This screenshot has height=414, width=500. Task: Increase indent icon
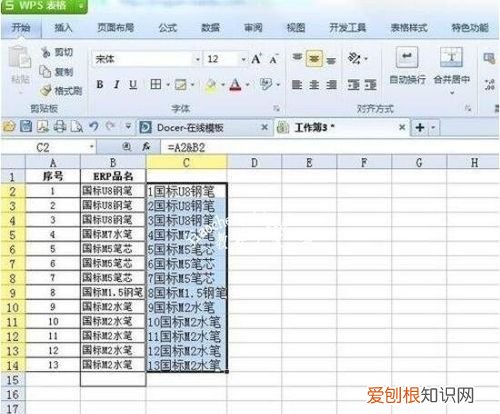pos(370,85)
